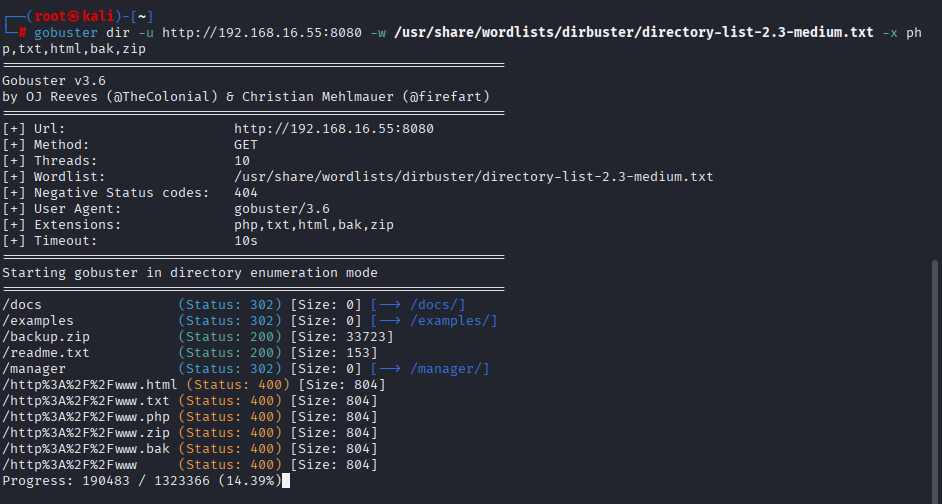This screenshot has width=942, height=504.
Task: Click the '/http%3A%2F%2Fwww.zip' result
Action: [86, 433]
